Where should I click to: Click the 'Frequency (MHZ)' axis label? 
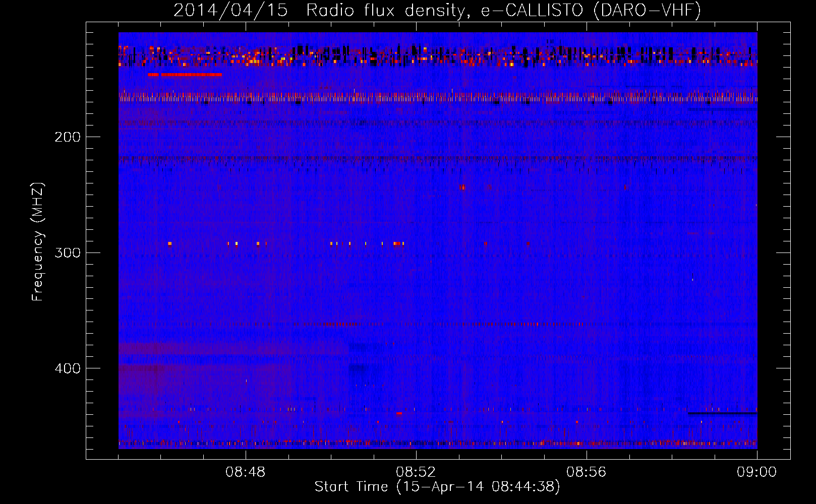(x=37, y=242)
